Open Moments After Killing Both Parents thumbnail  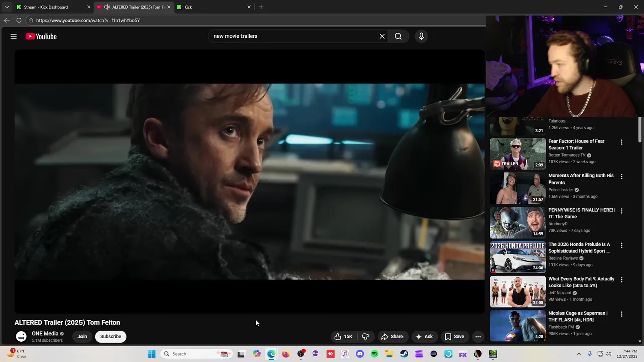518,188
